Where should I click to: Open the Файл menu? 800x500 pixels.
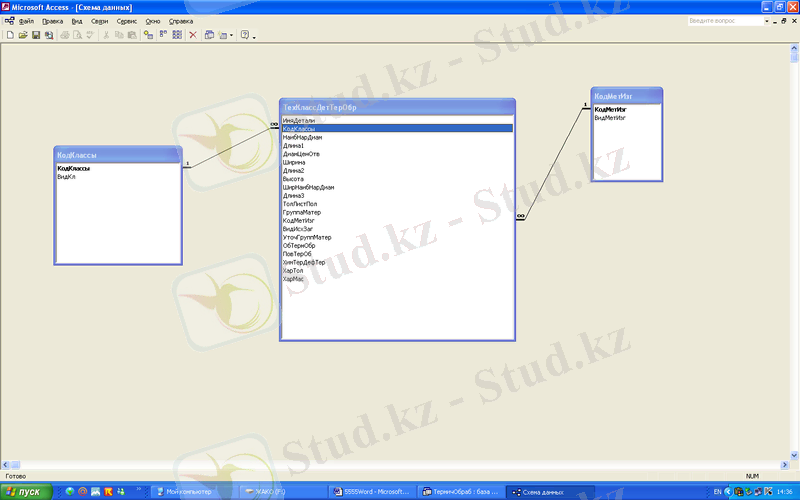26,20
